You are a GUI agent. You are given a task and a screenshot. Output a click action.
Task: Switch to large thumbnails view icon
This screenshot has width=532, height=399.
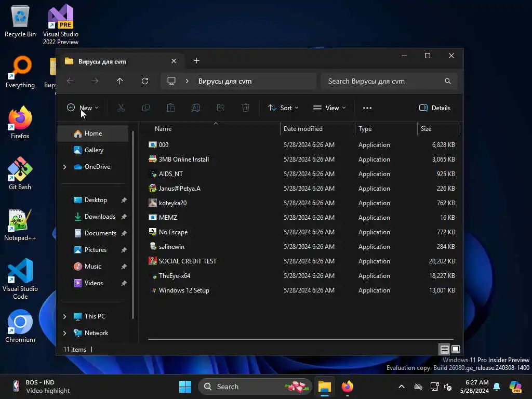[x=456, y=349]
